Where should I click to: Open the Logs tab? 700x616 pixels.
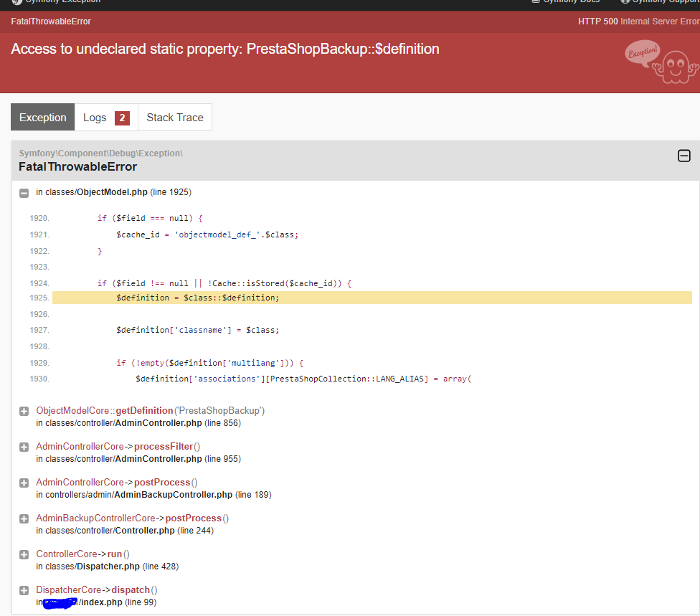[x=95, y=118]
